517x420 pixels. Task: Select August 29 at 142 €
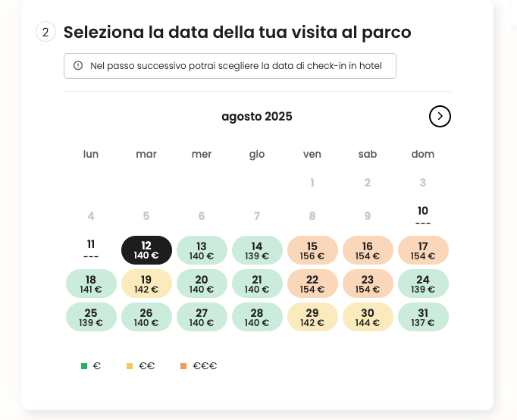312,317
